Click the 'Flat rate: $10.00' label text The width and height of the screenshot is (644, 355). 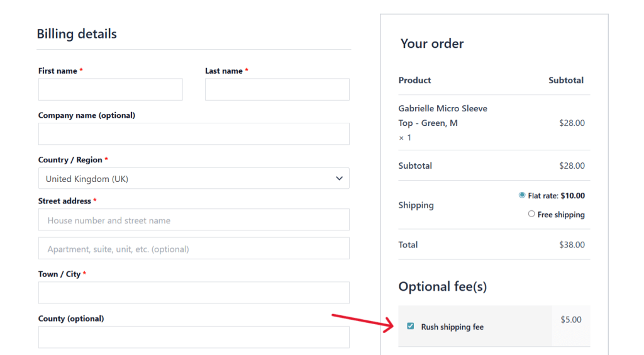(556, 196)
